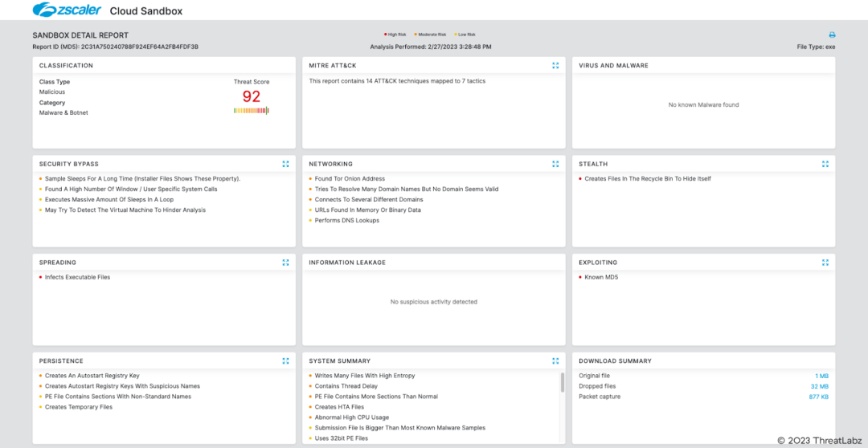Download the 1 MB original file
Image resolution: width=868 pixels, height=448 pixels.
click(x=821, y=376)
